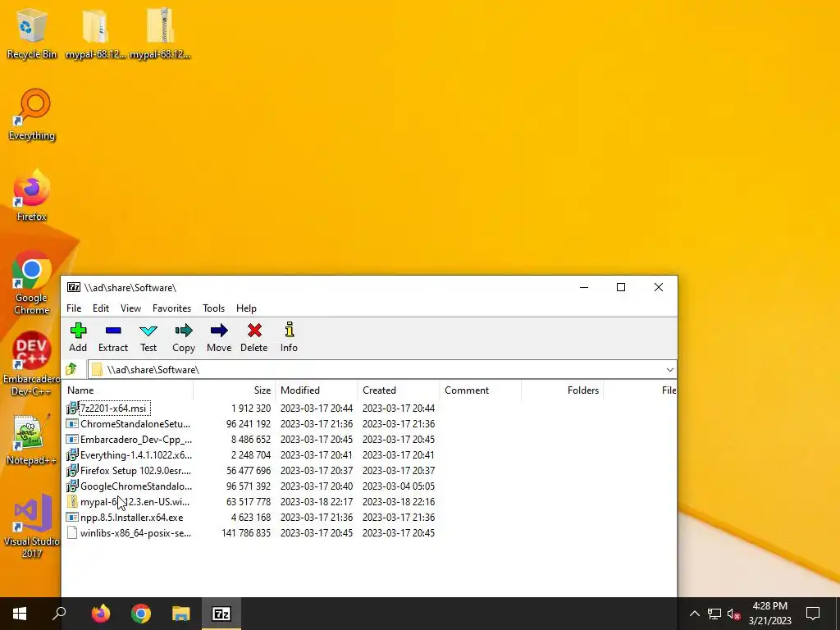The image size is (840, 630).
Task: Sort by the Name column header
Action: pyautogui.click(x=127, y=390)
